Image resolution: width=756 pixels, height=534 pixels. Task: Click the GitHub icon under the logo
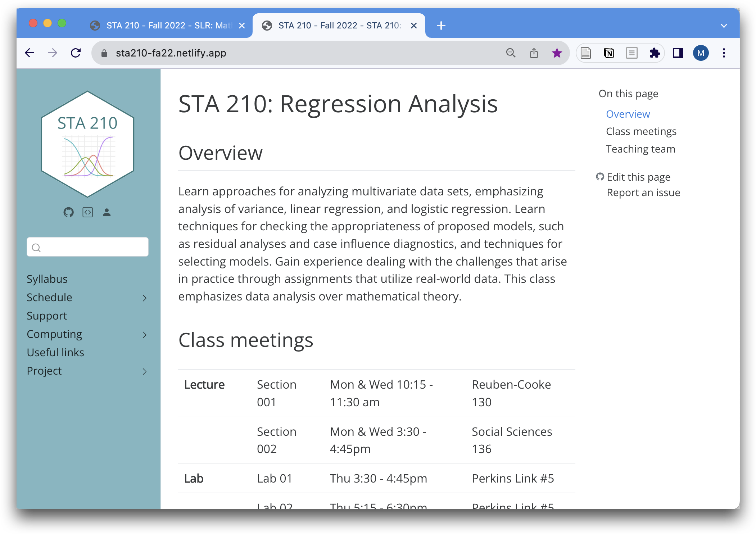[68, 212]
